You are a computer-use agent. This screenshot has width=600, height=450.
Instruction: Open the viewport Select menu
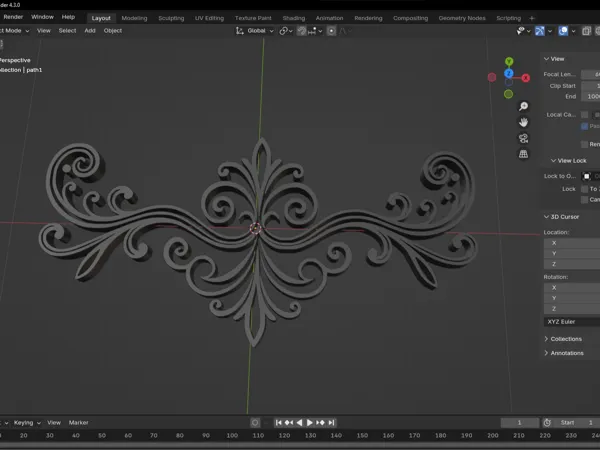(x=67, y=31)
